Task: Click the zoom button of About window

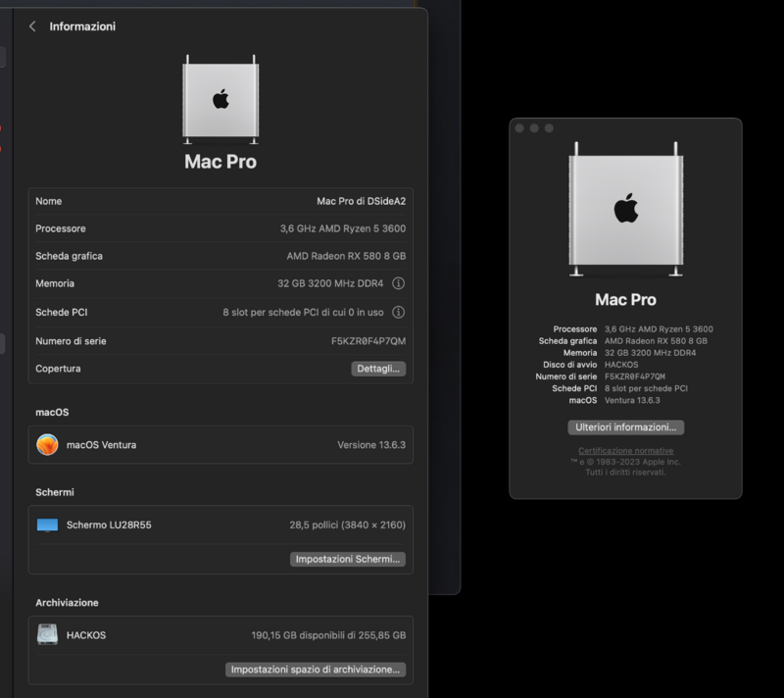Action: click(549, 128)
